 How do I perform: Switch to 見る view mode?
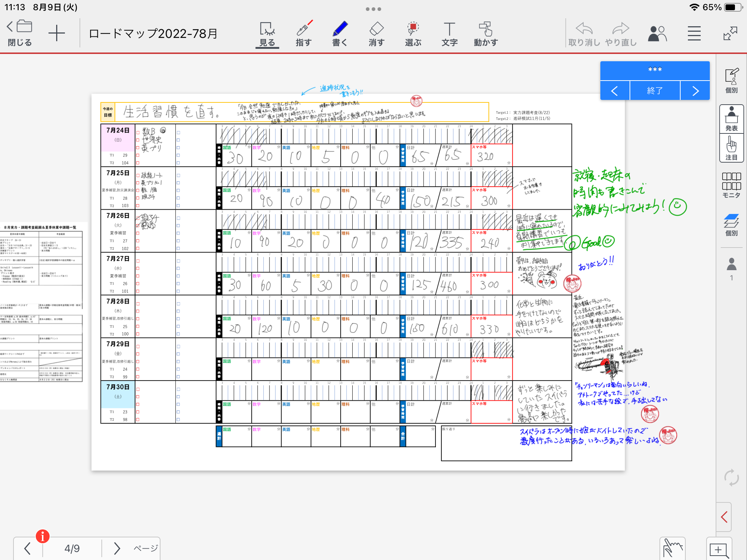coord(267,34)
